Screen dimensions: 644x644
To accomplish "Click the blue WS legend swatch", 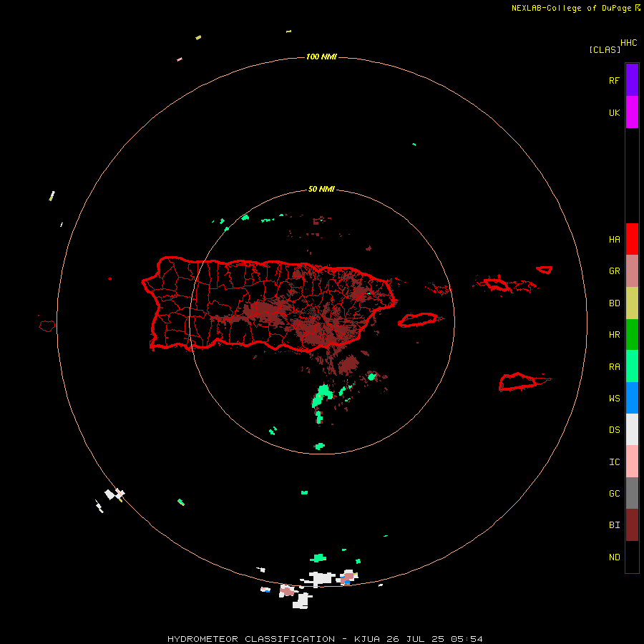I will click(632, 398).
